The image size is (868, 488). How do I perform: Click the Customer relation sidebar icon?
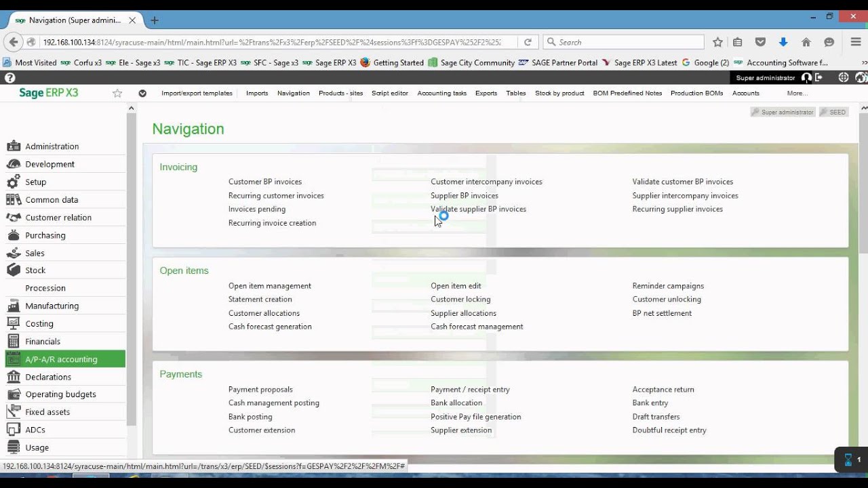tap(14, 218)
